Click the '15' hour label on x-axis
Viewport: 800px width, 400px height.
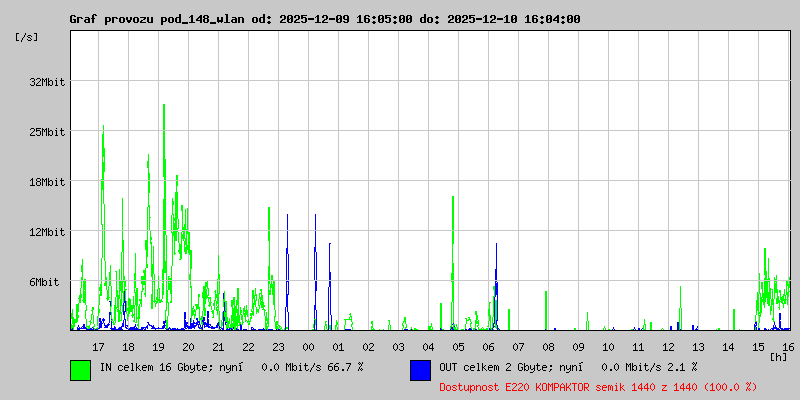758,347
